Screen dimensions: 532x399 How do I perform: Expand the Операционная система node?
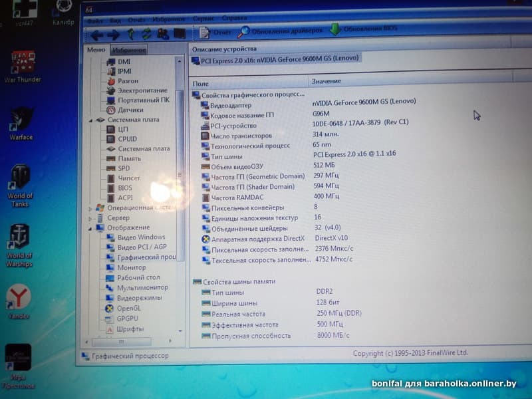click(90, 209)
